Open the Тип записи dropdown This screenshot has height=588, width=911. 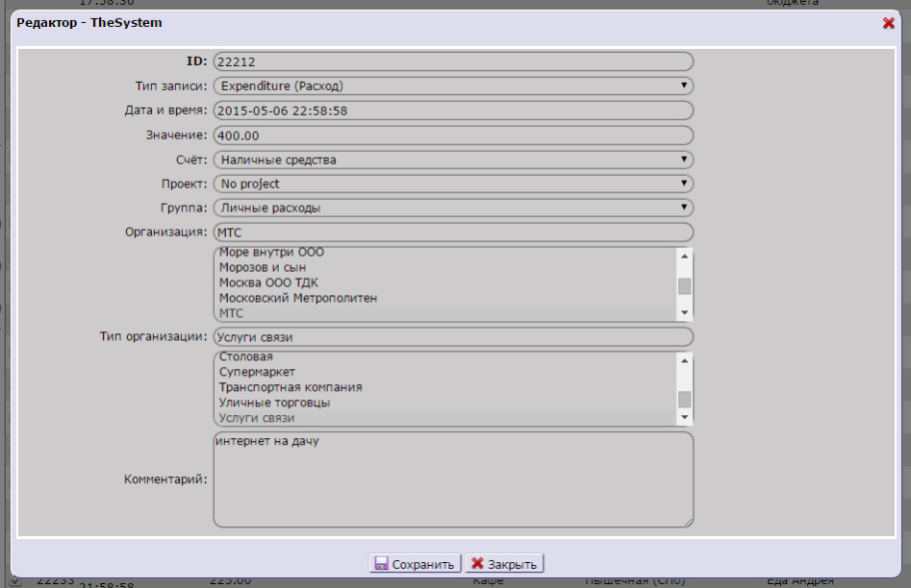(453, 86)
